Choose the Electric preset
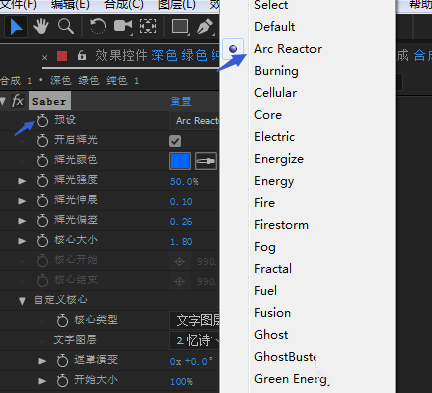This screenshot has width=432, height=393. click(274, 137)
